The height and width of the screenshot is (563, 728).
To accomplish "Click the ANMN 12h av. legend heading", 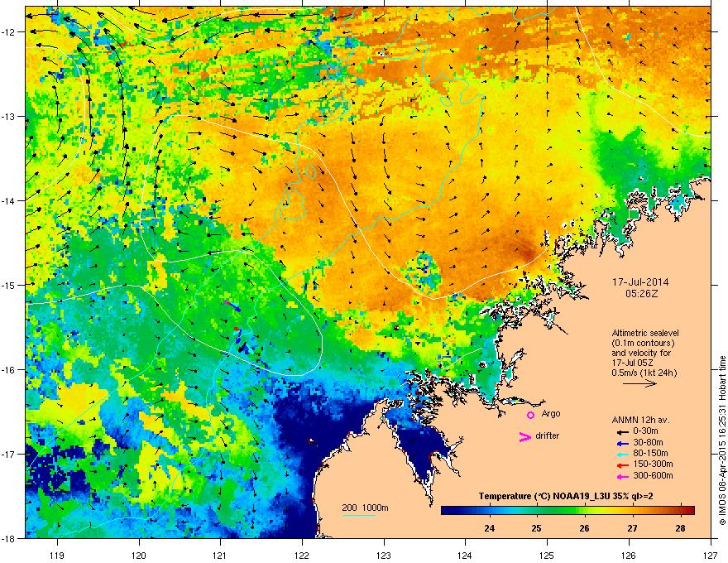I will [x=640, y=420].
